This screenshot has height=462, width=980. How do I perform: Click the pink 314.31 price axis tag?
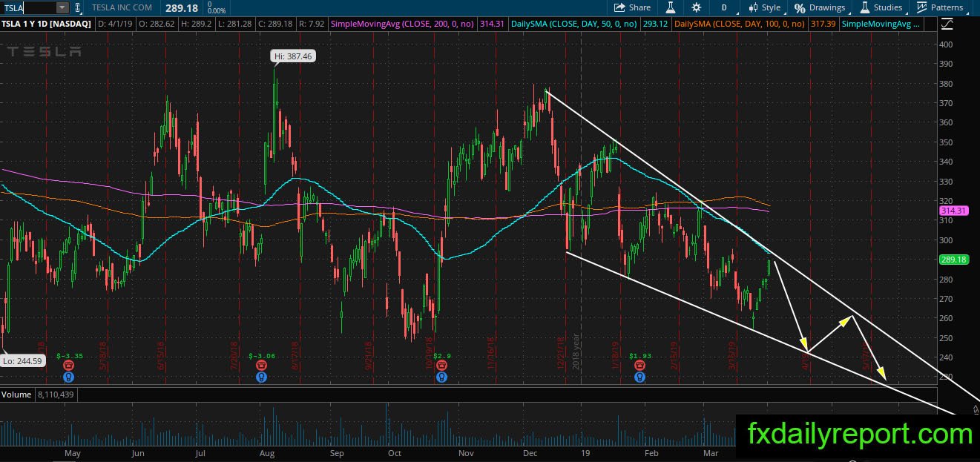(x=953, y=211)
